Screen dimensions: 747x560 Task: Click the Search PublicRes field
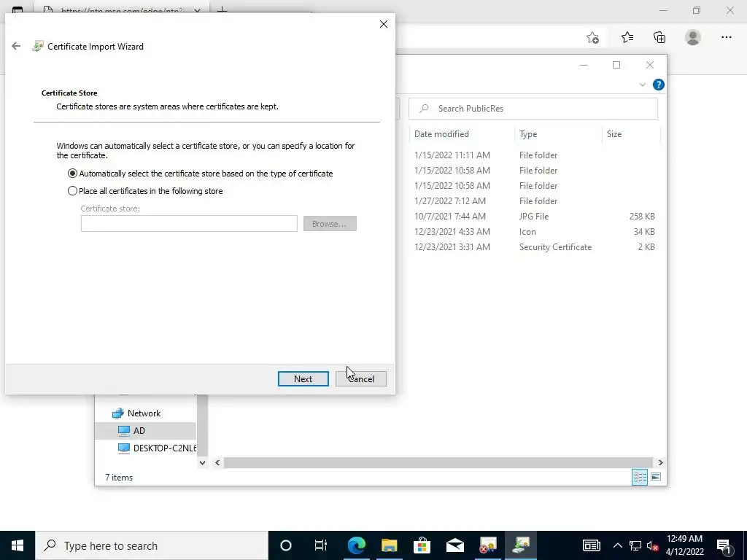pos(533,109)
